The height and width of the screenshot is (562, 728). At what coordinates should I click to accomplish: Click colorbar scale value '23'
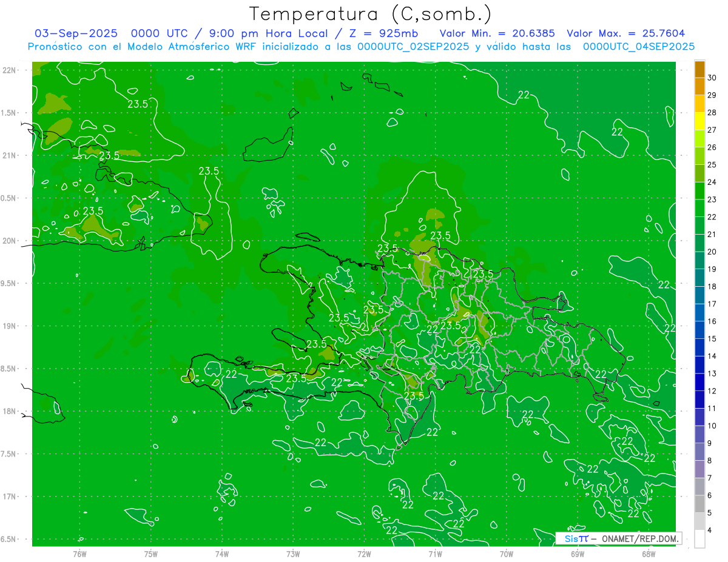712,199
